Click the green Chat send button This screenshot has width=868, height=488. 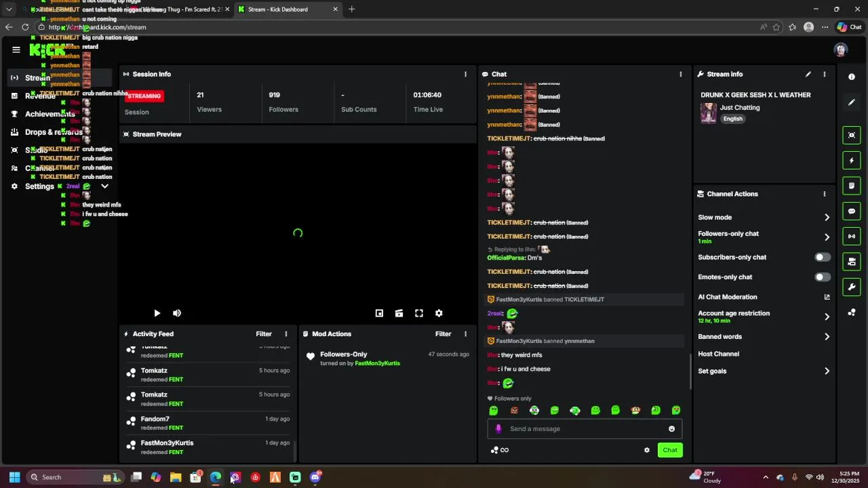tap(670, 450)
